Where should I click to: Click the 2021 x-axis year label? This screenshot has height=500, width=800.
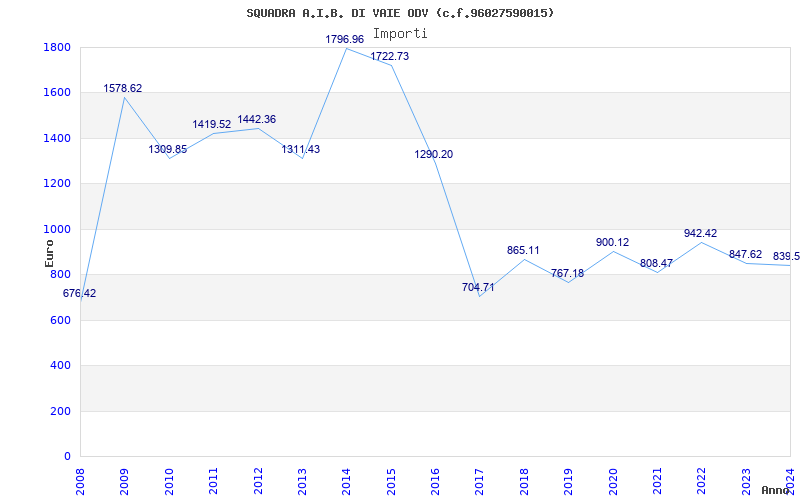pos(658,481)
